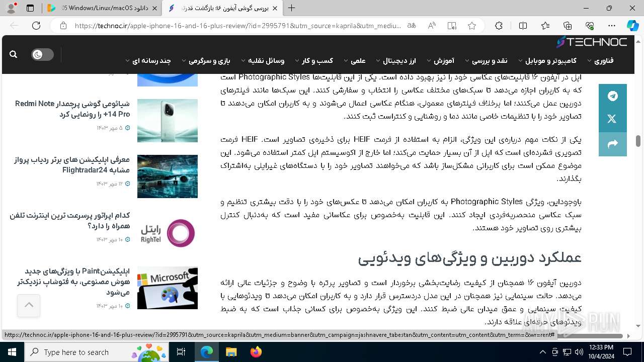Click the browser address bar URL
Image resolution: width=644 pixels, height=362 pixels.
tap(238, 26)
